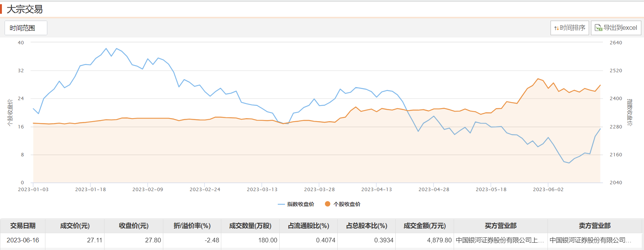Click the 收盘价(元) column header
This screenshot has width=644, height=250.
click(134, 226)
